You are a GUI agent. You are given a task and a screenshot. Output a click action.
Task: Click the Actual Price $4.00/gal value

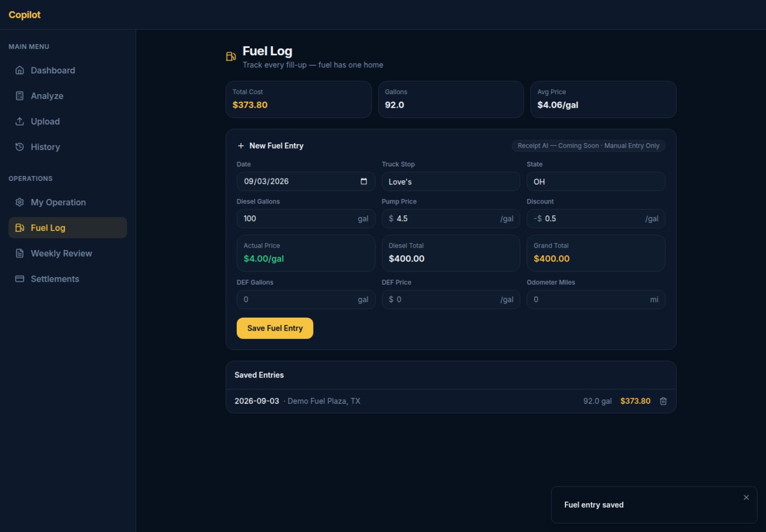point(264,259)
